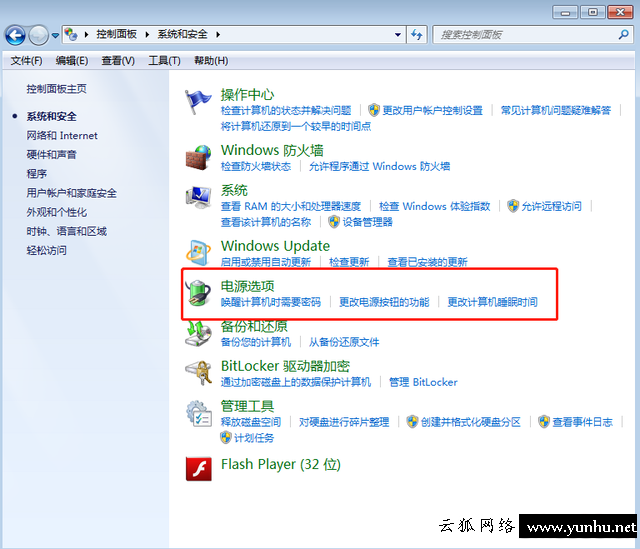Click the Backup and Restore icon
The height and width of the screenshot is (549, 640).
198,333
